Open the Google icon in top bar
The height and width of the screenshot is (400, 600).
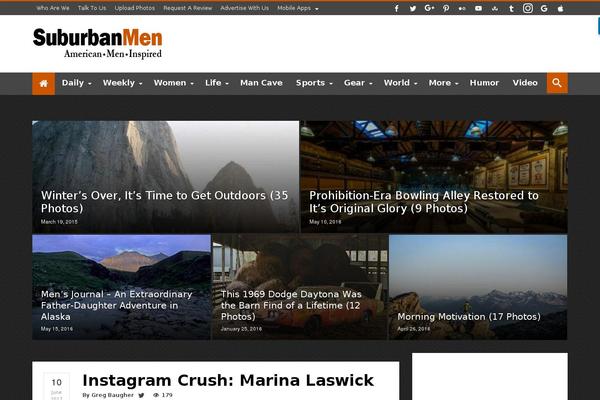(544, 8)
